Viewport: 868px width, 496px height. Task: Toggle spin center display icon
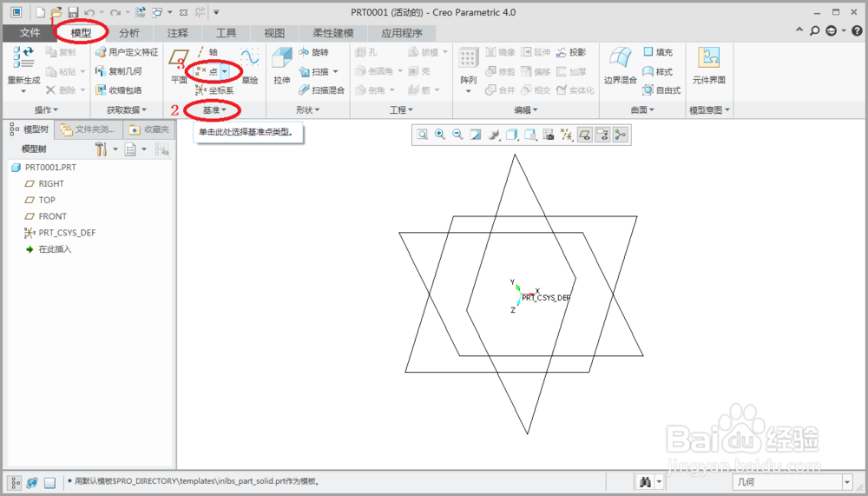click(621, 135)
